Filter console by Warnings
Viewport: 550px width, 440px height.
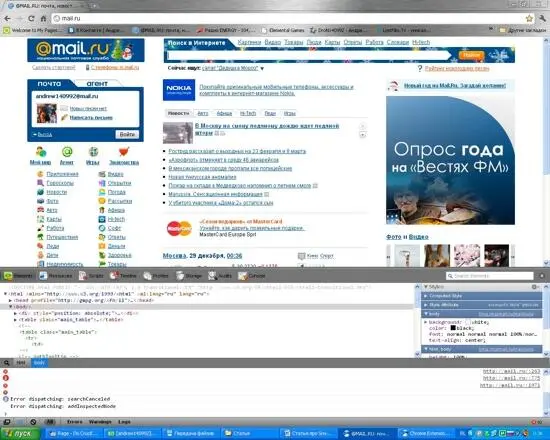click(100, 422)
